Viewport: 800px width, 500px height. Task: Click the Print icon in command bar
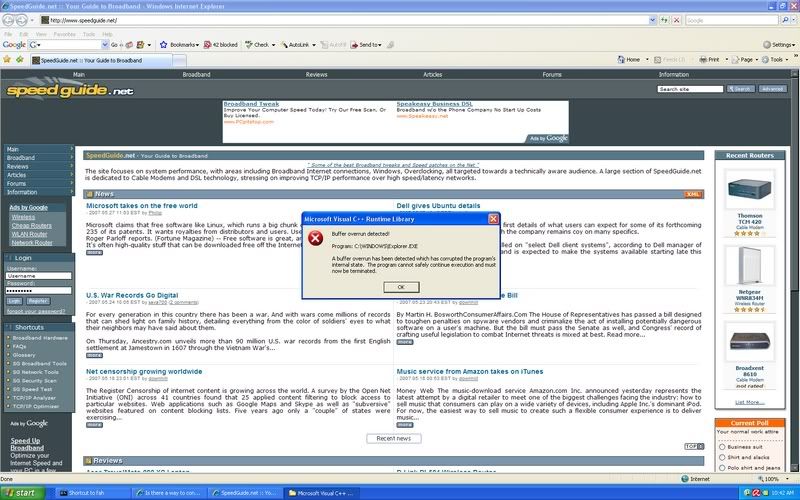pos(703,60)
